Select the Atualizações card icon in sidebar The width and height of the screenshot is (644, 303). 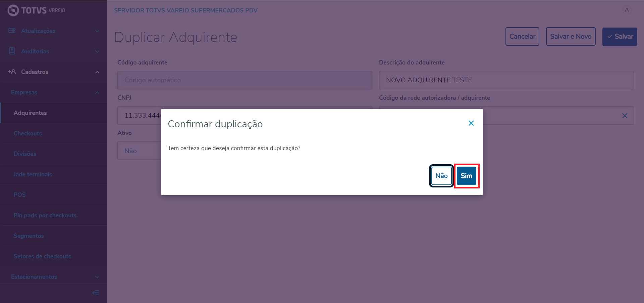click(x=12, y=31)
